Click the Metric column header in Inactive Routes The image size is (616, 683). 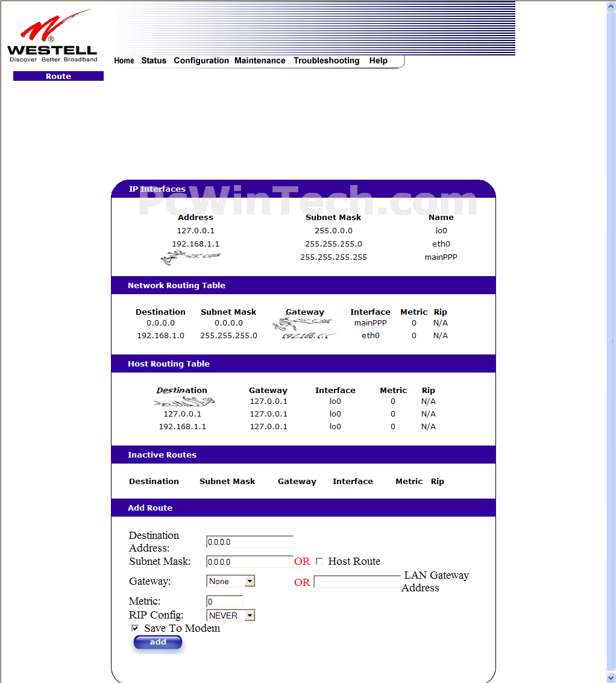[409, 481]
